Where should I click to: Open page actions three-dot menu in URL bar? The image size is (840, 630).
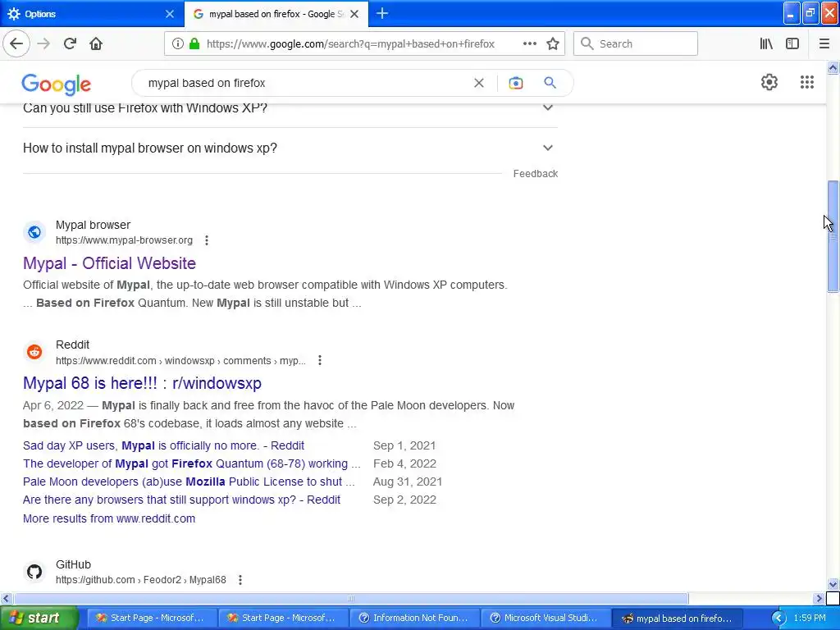(530, 43)
